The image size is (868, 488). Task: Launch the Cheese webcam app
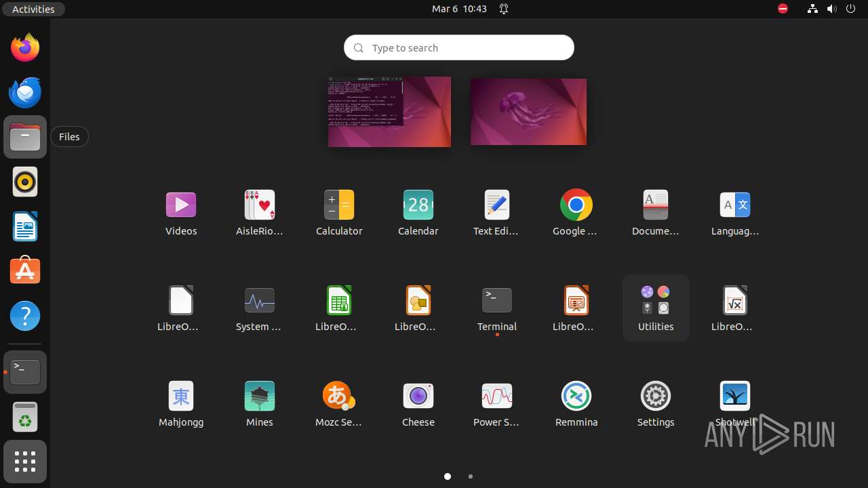click(x=418, y=404)
